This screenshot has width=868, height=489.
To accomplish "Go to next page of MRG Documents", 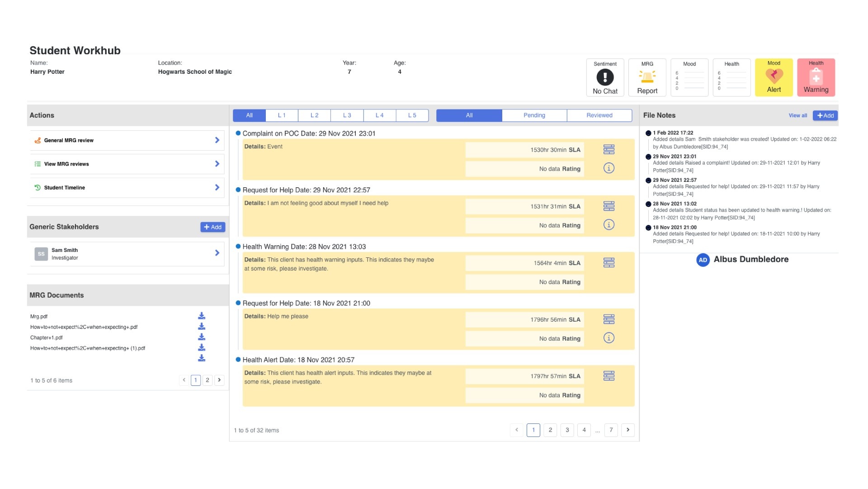I will (219, 380).
